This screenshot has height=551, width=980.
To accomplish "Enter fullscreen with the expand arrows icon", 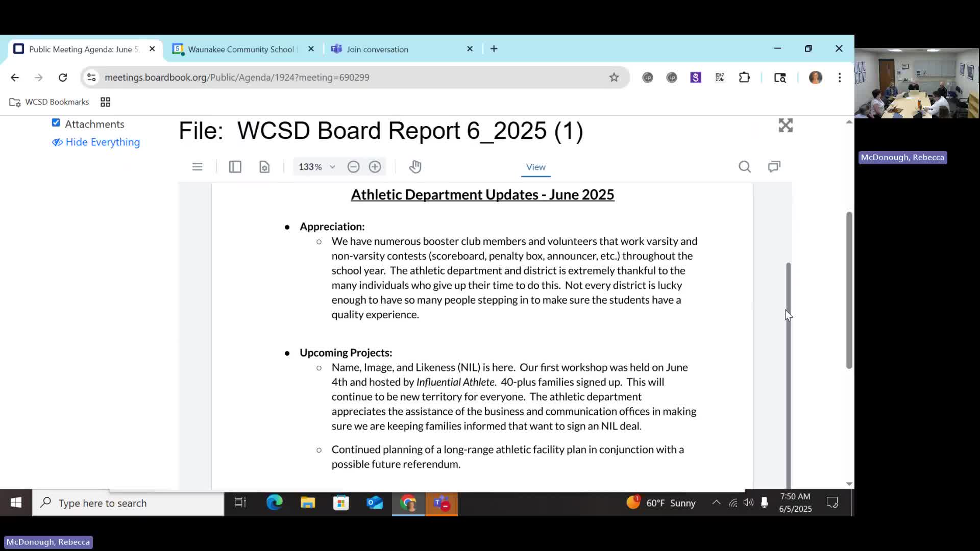I will 786,126.
